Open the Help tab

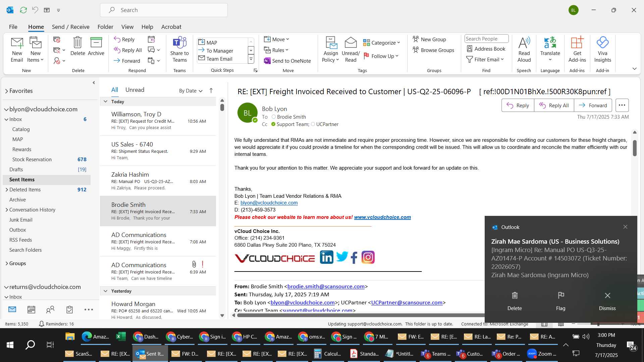tap(147, 27)
